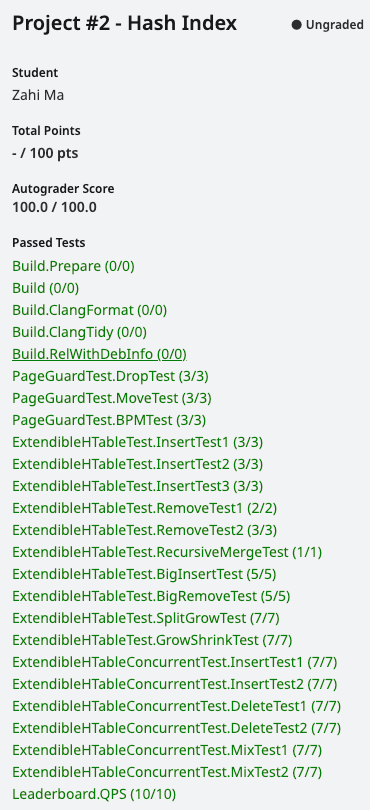Open the underlined Build.RelWithDebInfo link
This screenshot has width=370, height=810.
pos(99,354)
